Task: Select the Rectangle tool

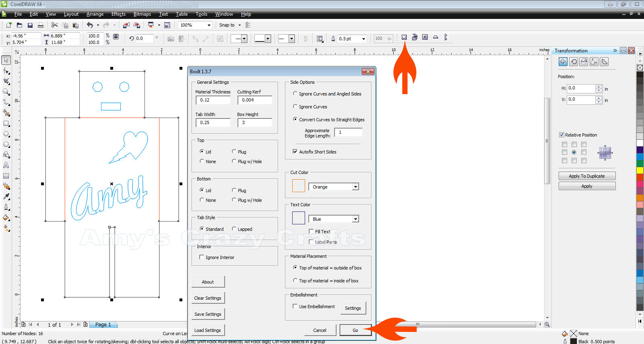Action: 6,123
